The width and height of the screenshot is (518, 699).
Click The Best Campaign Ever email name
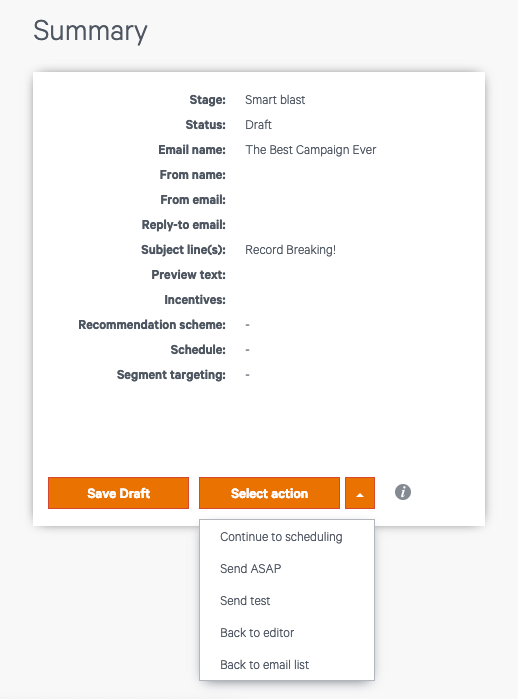pyautogui.click(x=311, y=150)
